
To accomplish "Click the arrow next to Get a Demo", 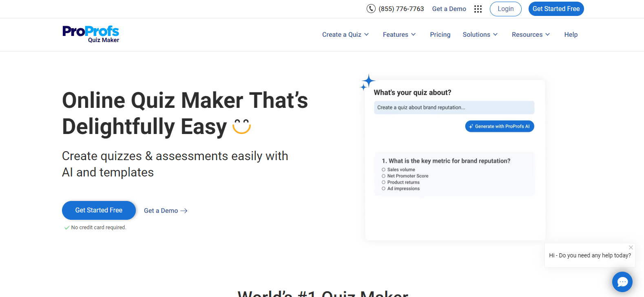I will point(184,211).
